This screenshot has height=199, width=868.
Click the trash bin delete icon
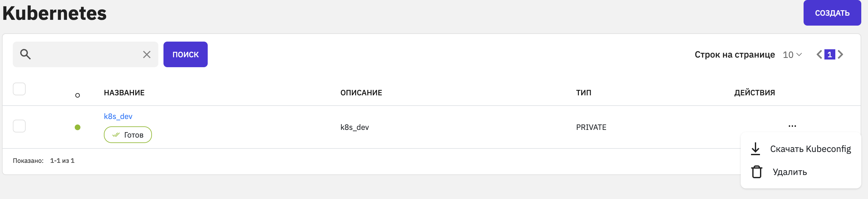756,172
